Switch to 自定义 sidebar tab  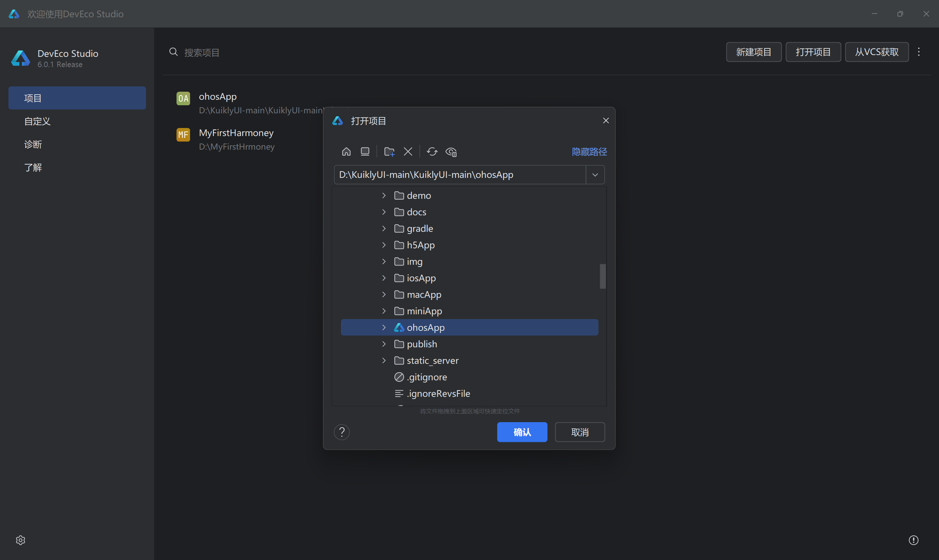pos(37,121)
